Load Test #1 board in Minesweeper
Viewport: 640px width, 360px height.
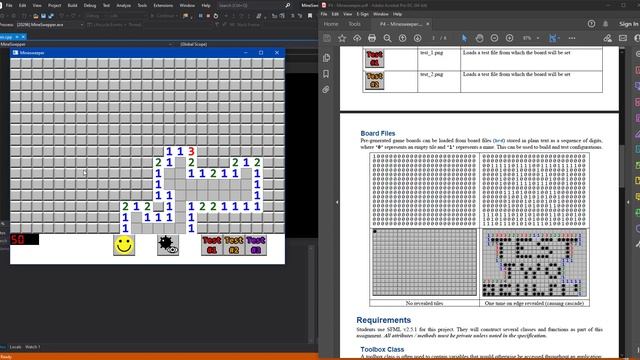tap(212, 245)
